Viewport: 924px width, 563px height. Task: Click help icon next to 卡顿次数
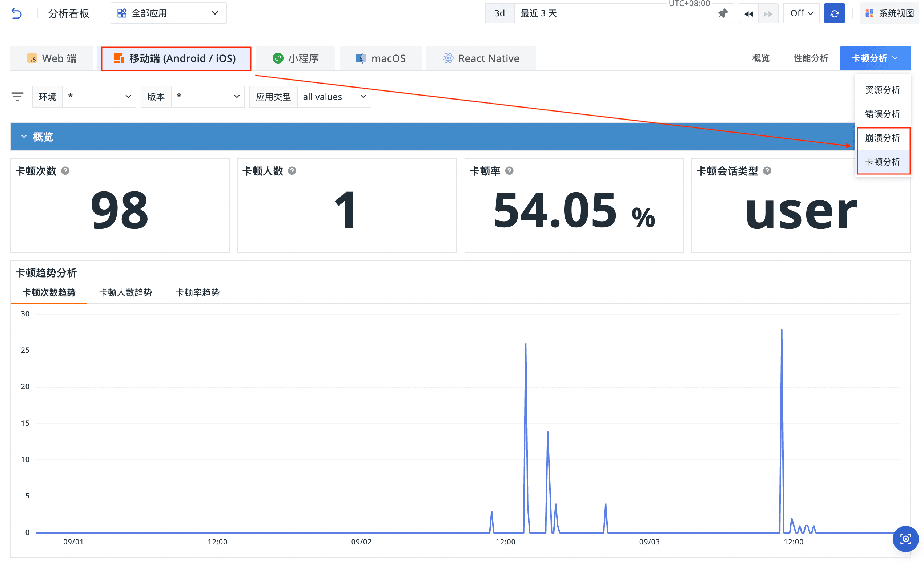click(x=65, y=171)
